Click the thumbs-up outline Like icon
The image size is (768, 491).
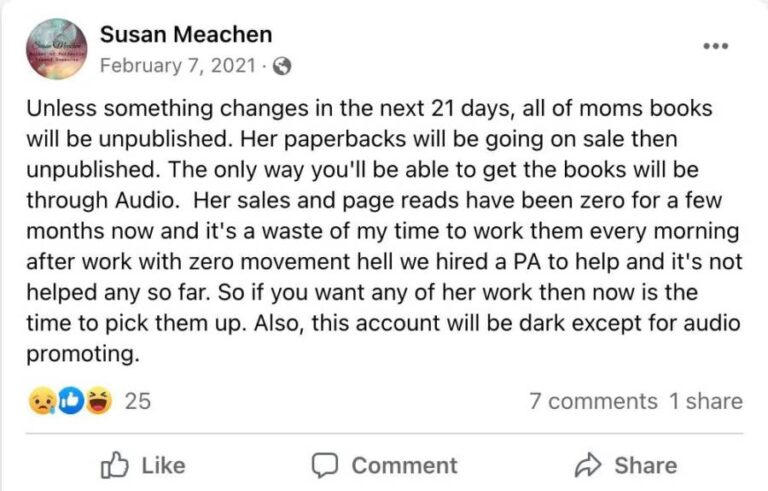114,465
